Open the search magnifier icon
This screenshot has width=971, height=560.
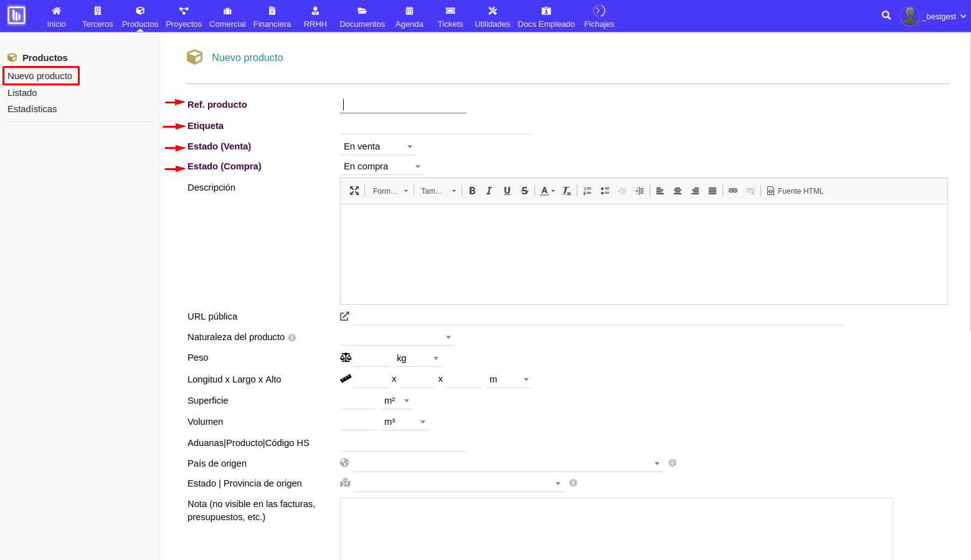[x=886, y=16]
